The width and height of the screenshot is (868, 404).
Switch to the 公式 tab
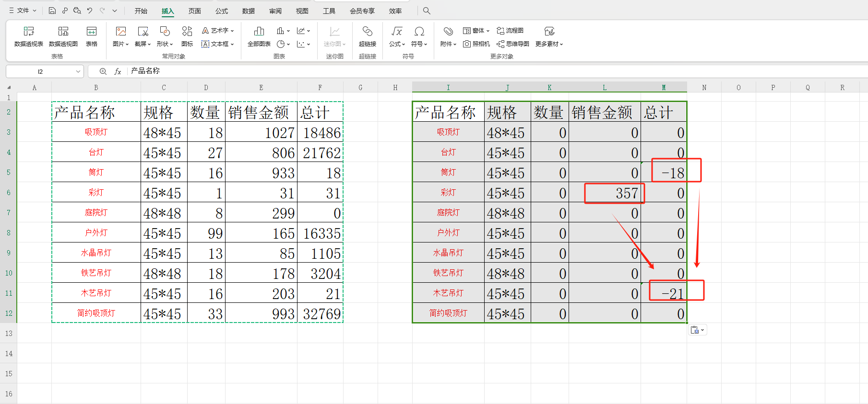pyautogui.click(x=222, y=11)
